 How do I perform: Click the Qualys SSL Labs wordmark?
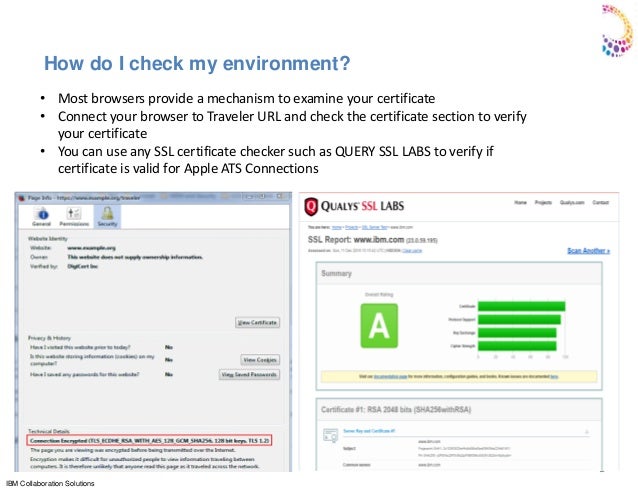click(363, 206)
